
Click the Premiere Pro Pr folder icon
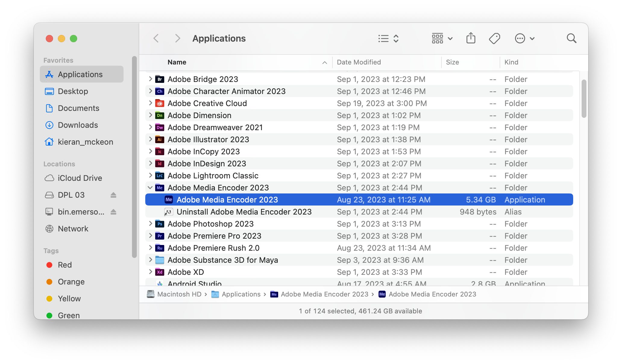click(x=160, y=236)
